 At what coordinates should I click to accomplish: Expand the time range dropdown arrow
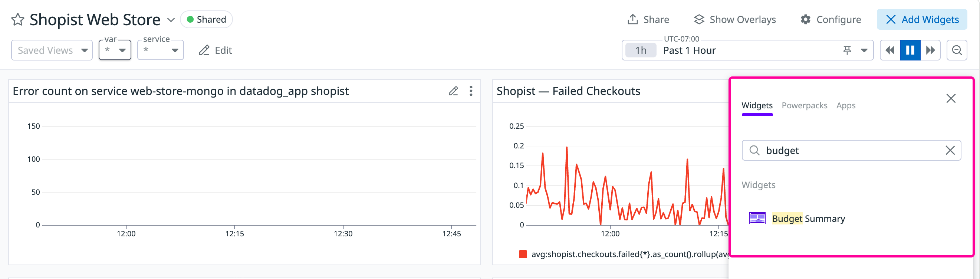click(864, 50)
